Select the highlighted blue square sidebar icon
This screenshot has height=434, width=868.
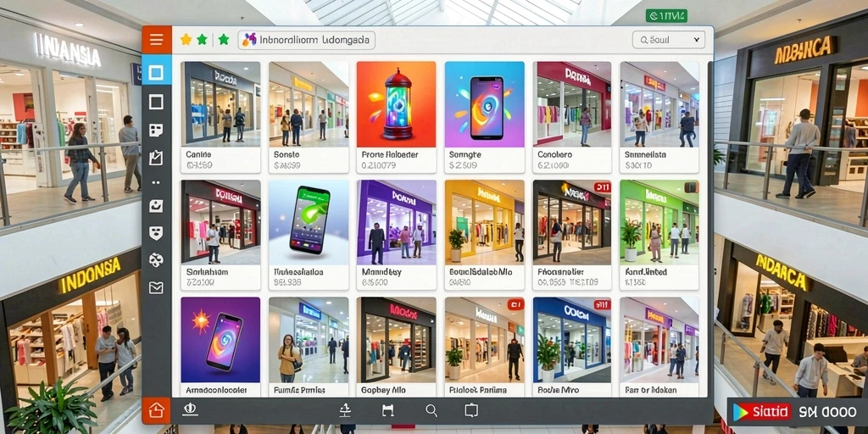[157, 73]
